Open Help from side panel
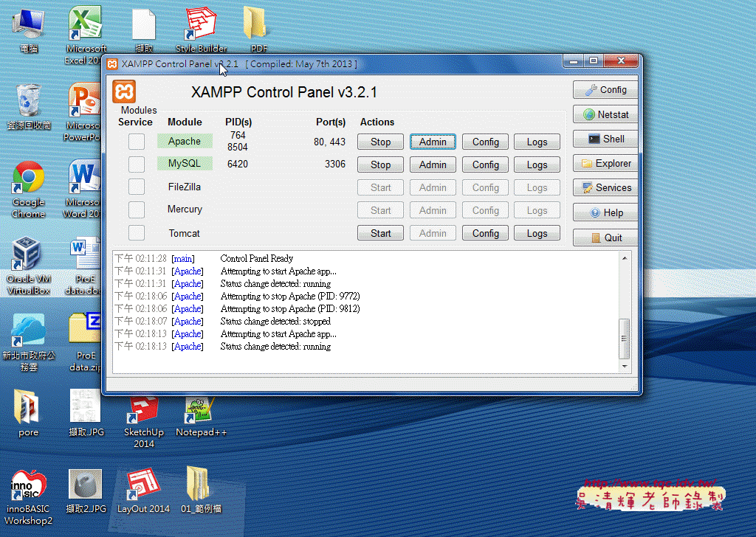 pos(605,213)
